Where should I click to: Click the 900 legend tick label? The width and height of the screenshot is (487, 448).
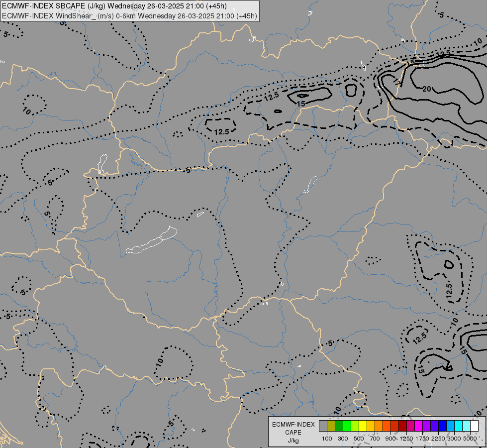(x=390, y=439)
